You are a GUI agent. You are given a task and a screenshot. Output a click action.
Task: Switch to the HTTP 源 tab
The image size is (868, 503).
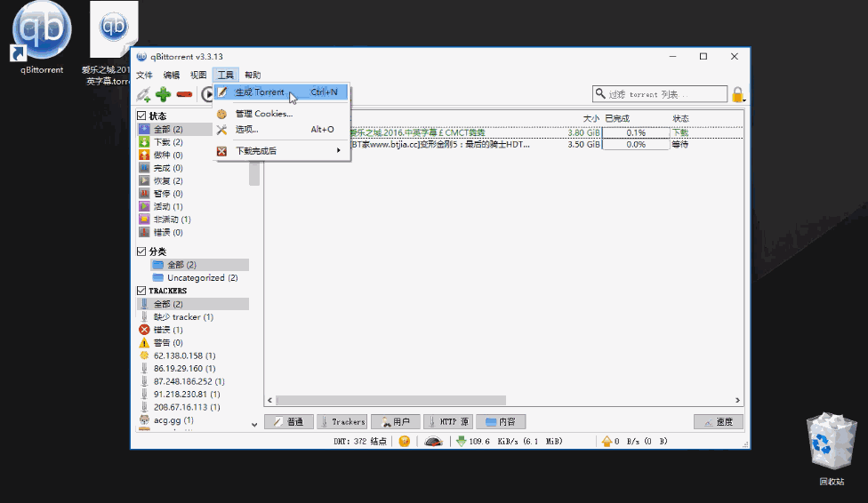point(448,421)
